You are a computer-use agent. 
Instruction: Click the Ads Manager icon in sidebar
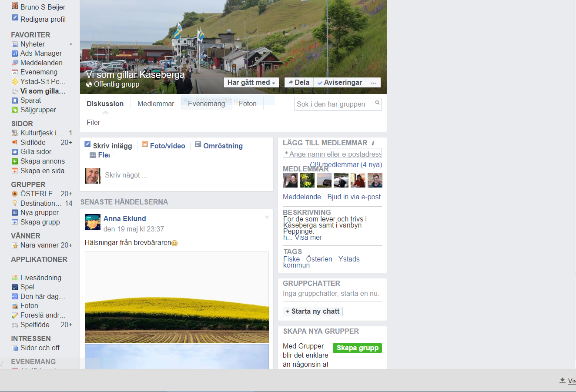[15, 54]
